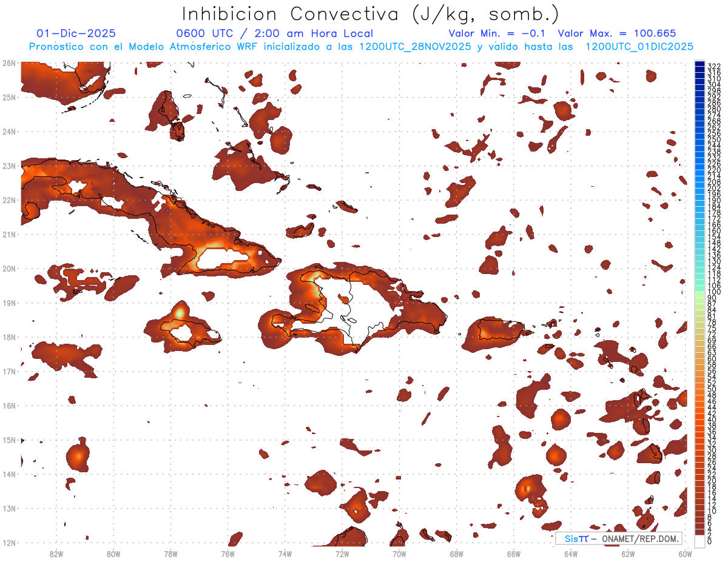Click the "17N" latitude axis label
728x562 pixels.
(x=8, y=371)
